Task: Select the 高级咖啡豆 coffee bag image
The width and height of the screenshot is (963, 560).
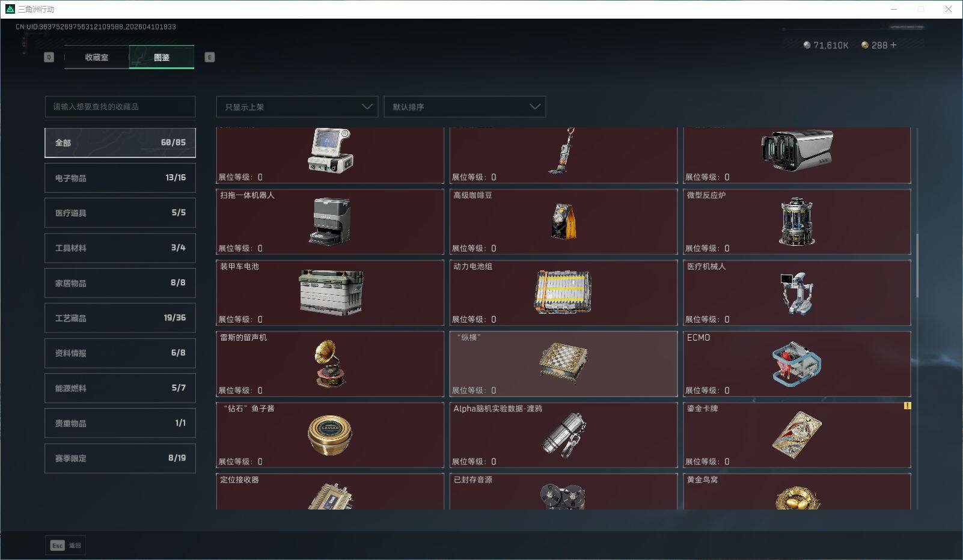Action: point(563,221)
